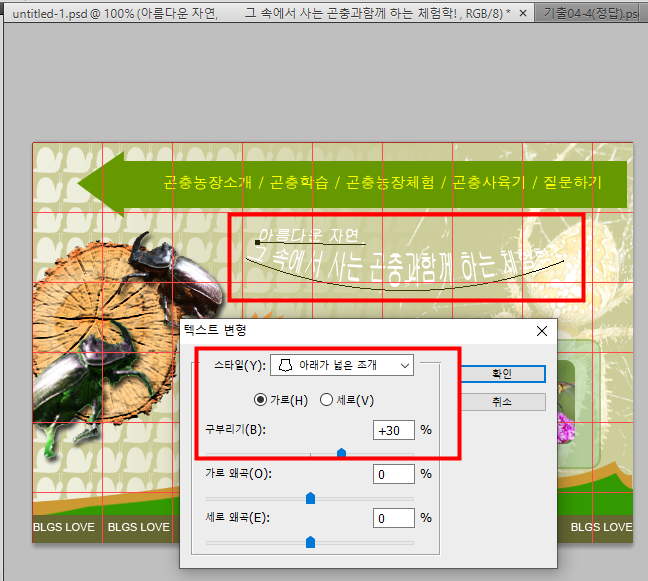This screenshot has height=581, width=648.
Task: Switch to the 기출04-4(정답) document tab
Action: [x=590, y=14]
